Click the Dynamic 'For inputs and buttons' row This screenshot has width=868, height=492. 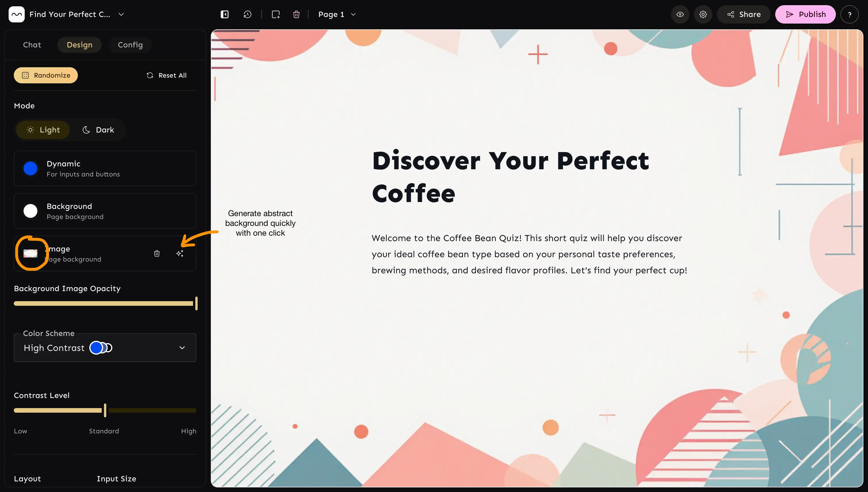[105, 168]
